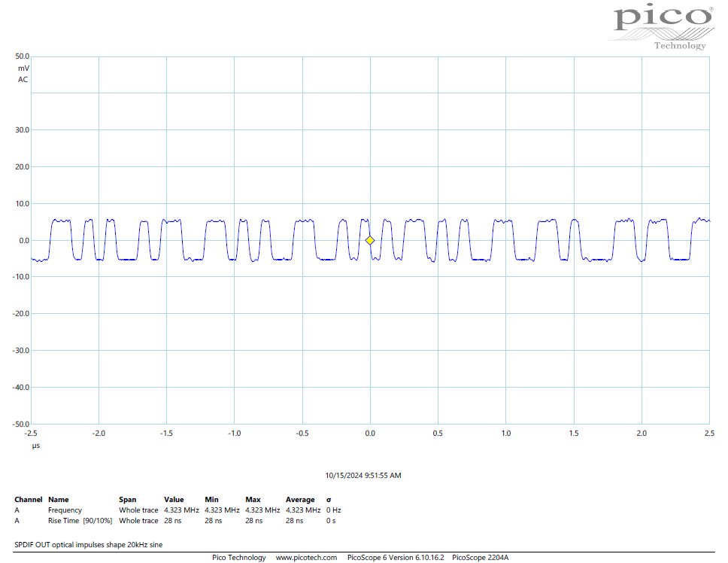Select the 50.0 voltage axis label

(x=23, y=56)
